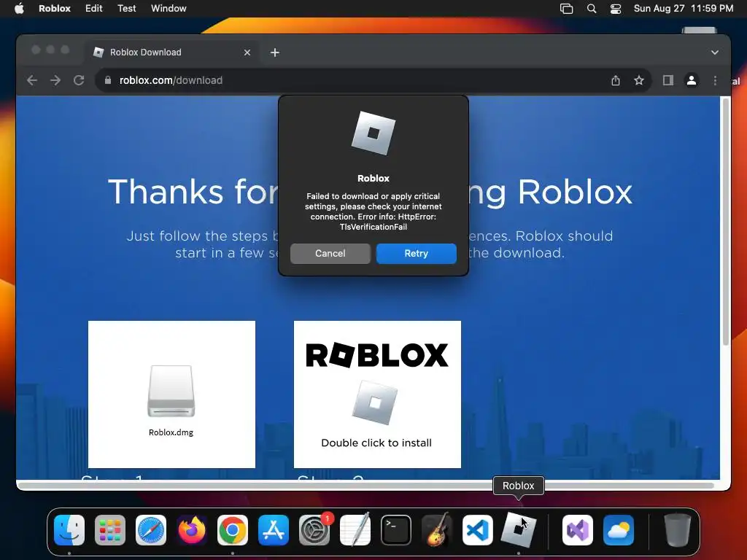The image size is (747, 560).
Task: Open the Weather app from the dock
Action: [619, 530]
